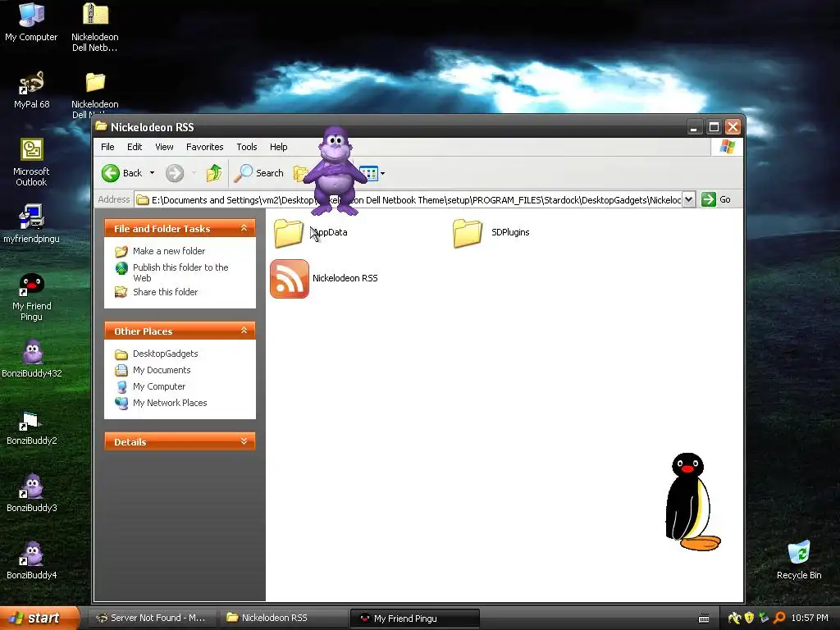
Task: Select the SDPlugins folder
Action: 491,232
